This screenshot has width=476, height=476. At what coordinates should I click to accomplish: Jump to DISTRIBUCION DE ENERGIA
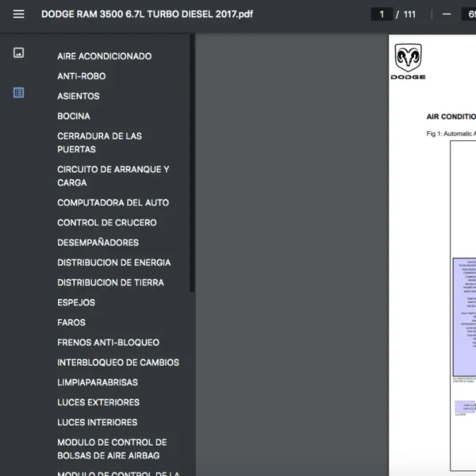click(x=113, y=263)
